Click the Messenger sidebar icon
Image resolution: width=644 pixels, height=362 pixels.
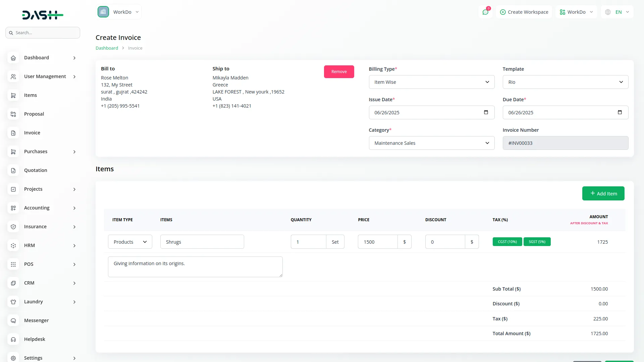[x=13, y=321]
